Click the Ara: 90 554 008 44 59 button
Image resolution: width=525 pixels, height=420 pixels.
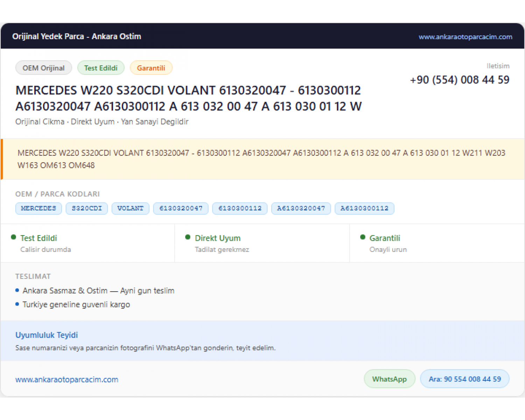pos(465,379)
